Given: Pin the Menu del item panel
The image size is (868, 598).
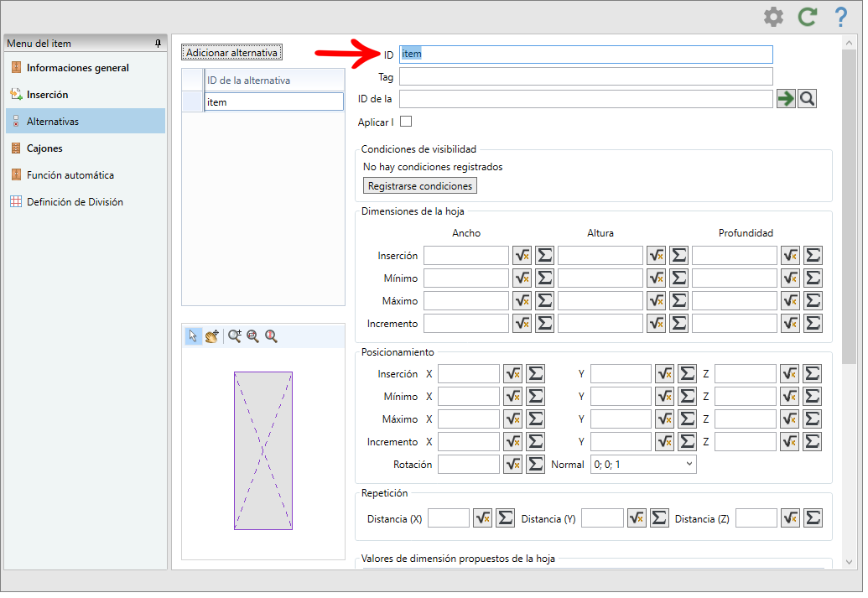Looking at the screenshot, I should click(158, 43).
